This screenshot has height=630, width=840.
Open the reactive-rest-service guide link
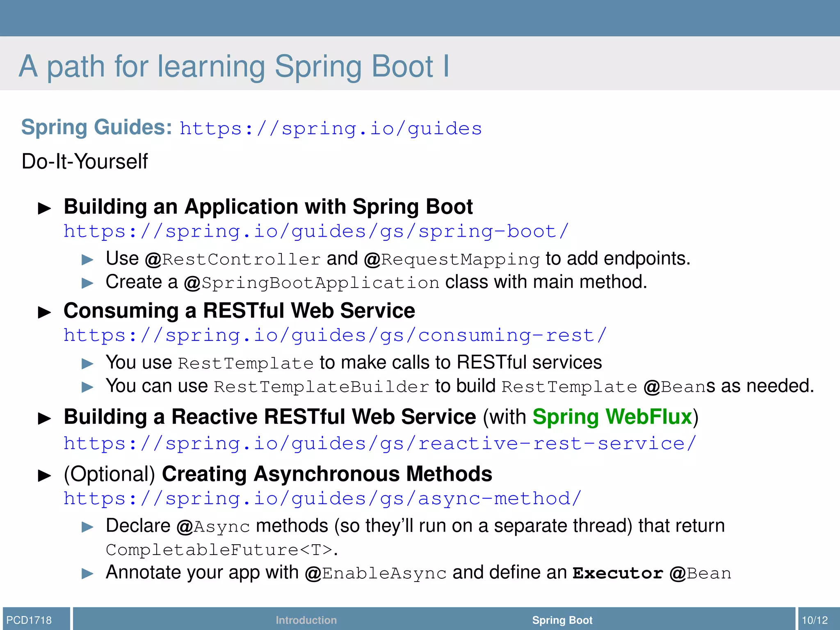coord(380,444)
